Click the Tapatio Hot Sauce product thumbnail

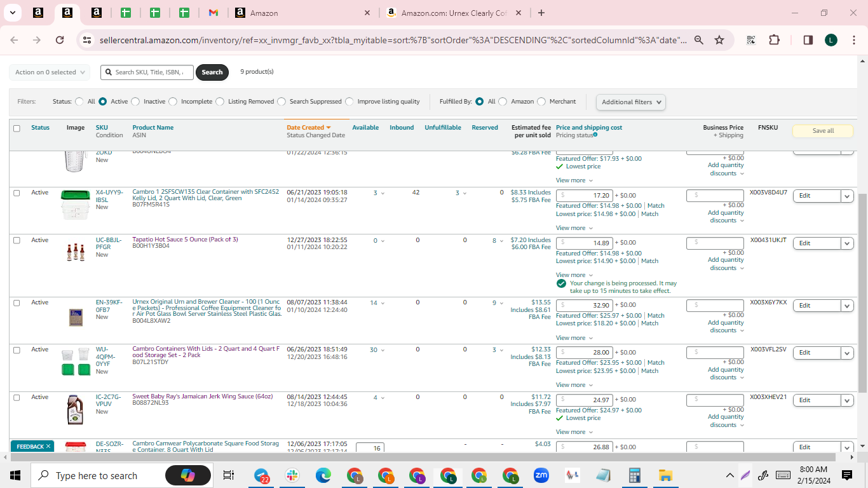75,252
